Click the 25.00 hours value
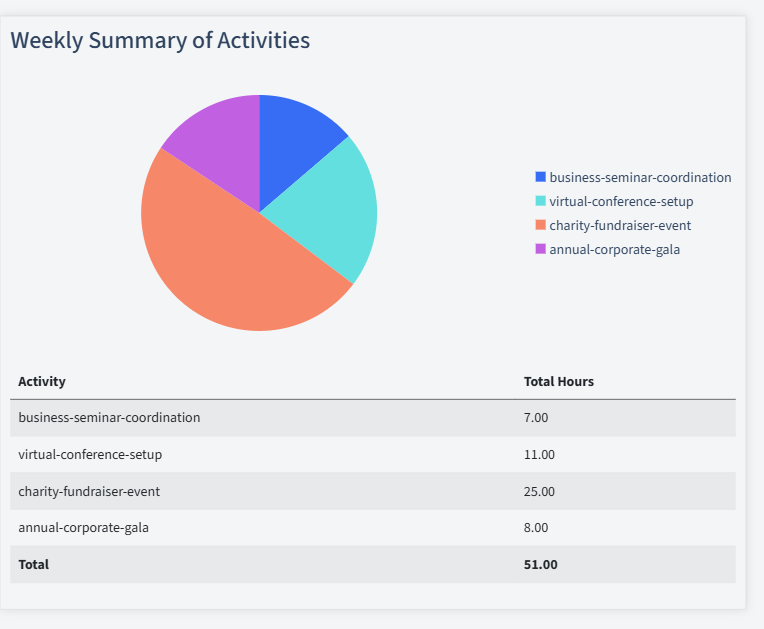Viewport: 764px width, 629px height. coord(539,491)
